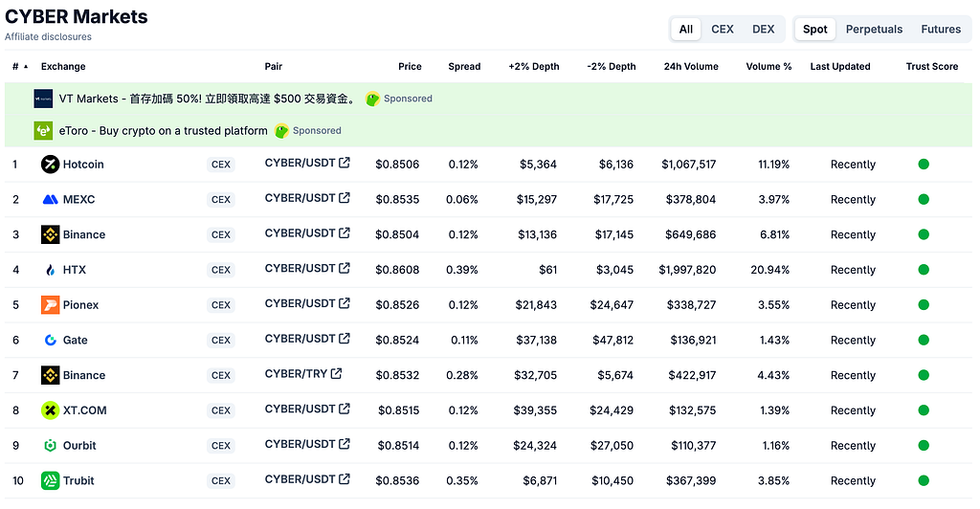Viewport: 980px width, 509px height.
Task: Click CYBER/TRY pair on Binance row
Action: point(296,373)
